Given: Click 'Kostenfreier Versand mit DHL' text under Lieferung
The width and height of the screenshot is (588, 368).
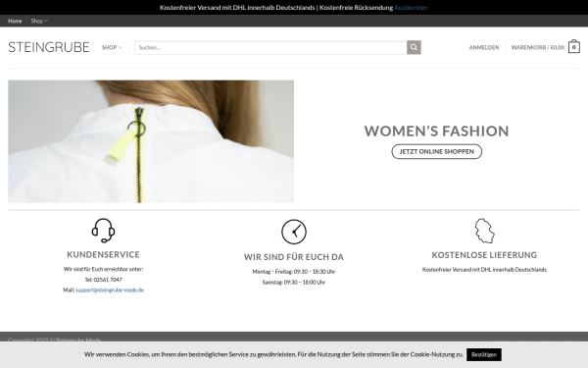Looking at the screenshot, I should [484, 270].
